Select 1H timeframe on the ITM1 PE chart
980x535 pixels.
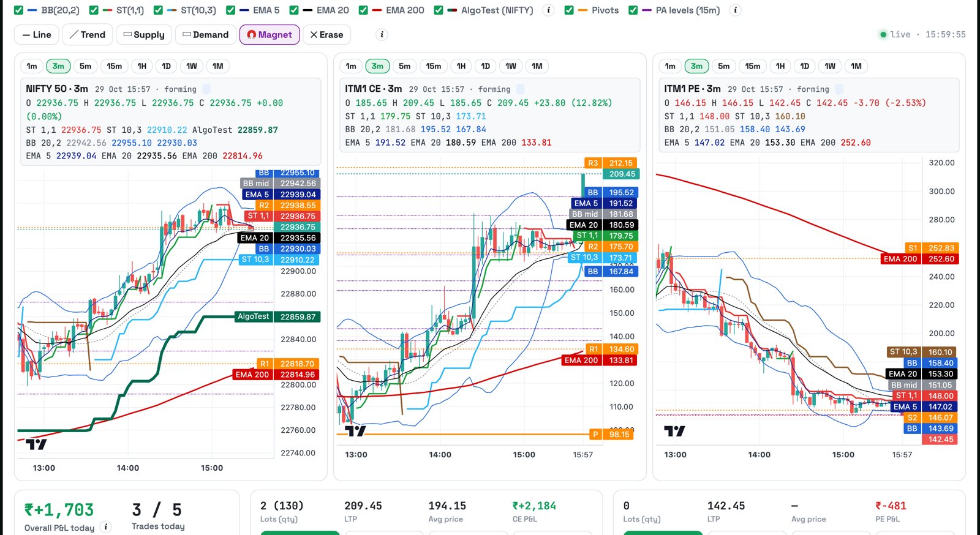[780, 66]
